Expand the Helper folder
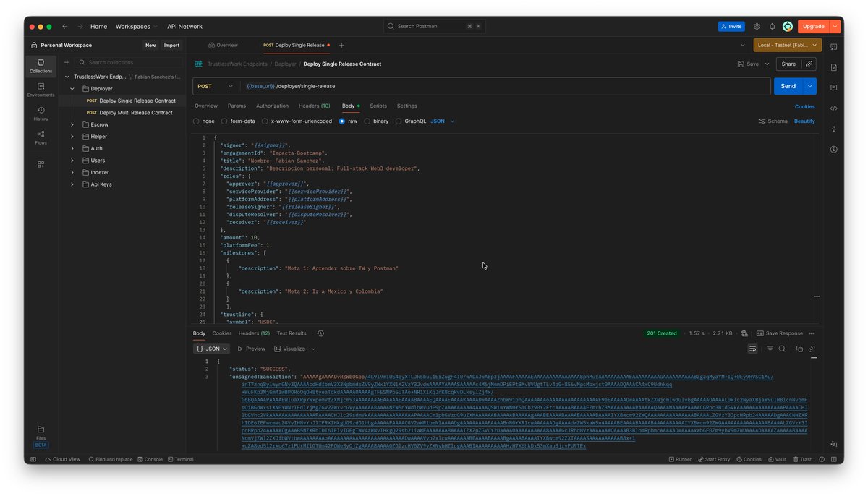Viewport: 868px width, 496px height. 72,137
